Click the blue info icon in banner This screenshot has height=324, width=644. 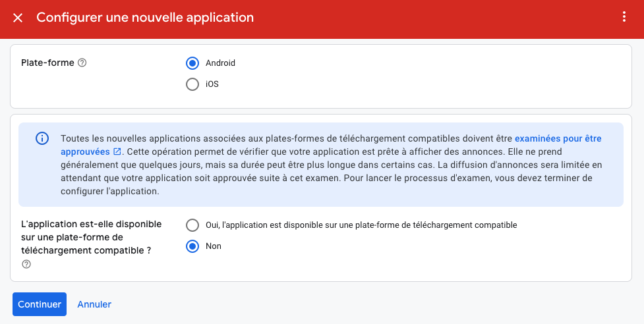42,139
